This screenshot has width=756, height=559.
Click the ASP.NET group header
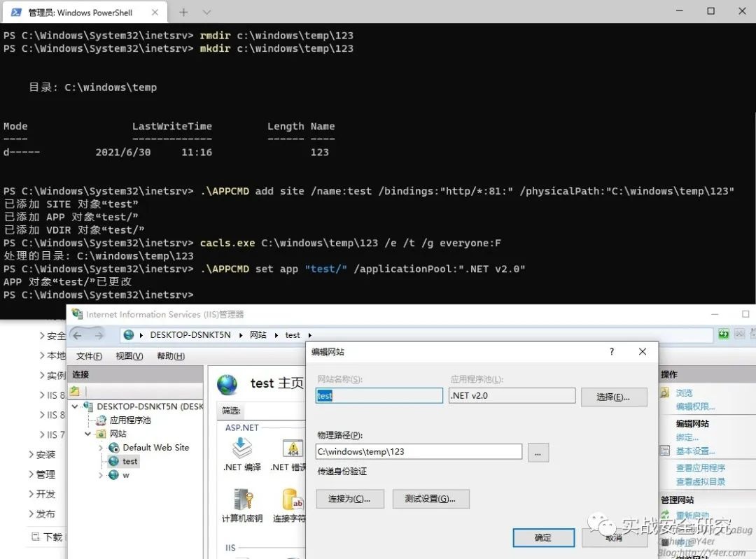[x=242, y=427]
